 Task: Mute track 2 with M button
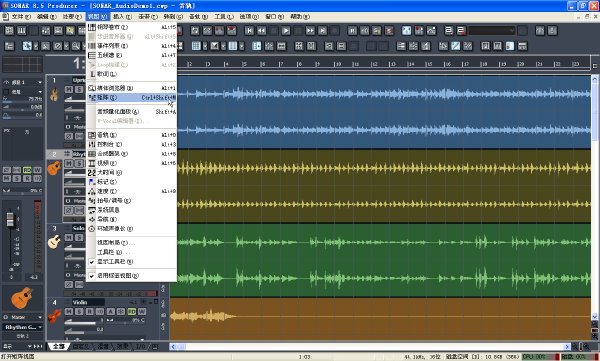[x=68, y=163]
